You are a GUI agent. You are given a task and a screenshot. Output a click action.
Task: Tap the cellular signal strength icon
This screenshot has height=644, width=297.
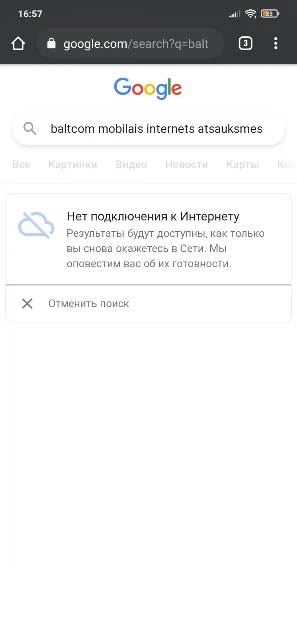point(235,14)
